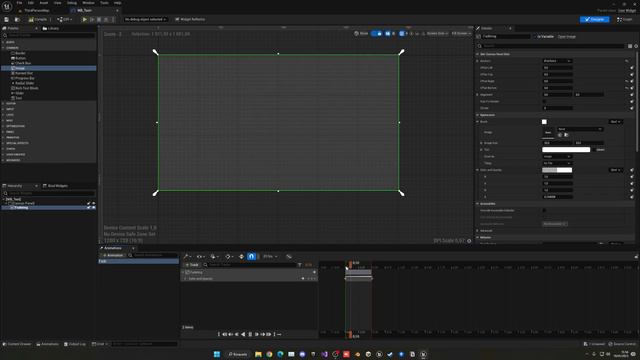Select Slider widget in Palette
The height and width of the screenshot is (360, 640).
click(x=19, y=93)
